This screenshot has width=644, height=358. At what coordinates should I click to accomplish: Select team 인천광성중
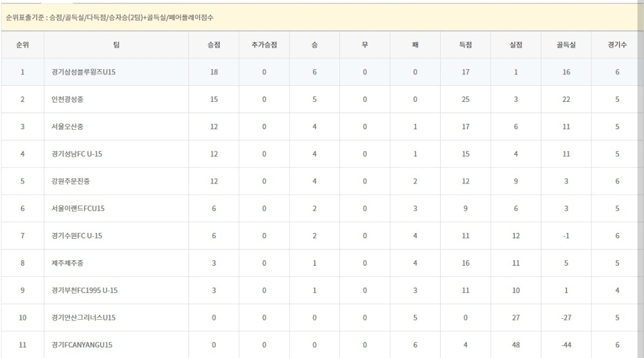(67, 99)
